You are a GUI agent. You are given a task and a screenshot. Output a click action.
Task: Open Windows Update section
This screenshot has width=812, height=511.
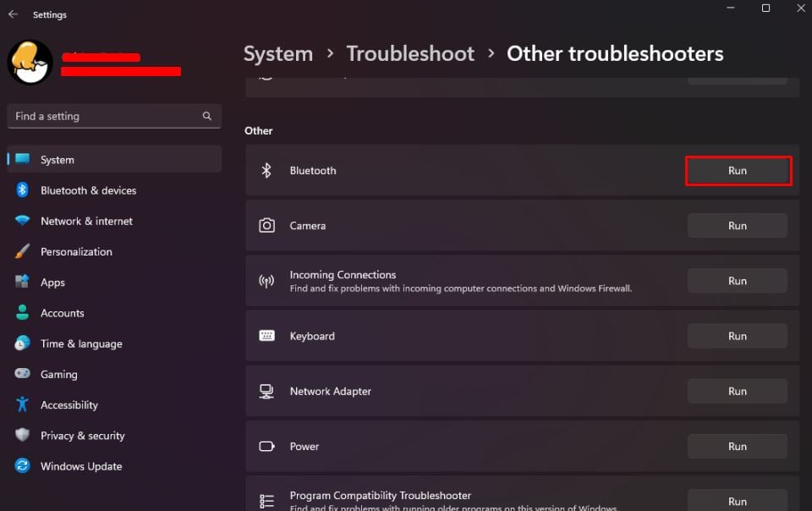(81, 466)
